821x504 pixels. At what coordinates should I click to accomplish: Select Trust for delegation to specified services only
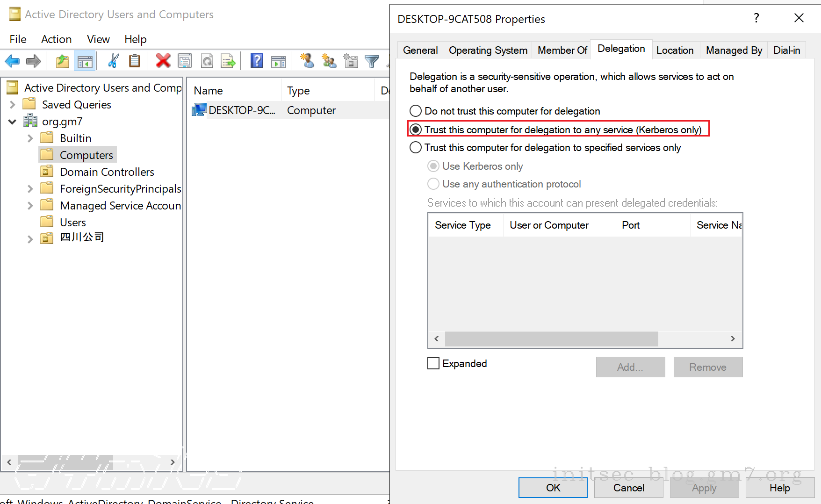(416, 148)
